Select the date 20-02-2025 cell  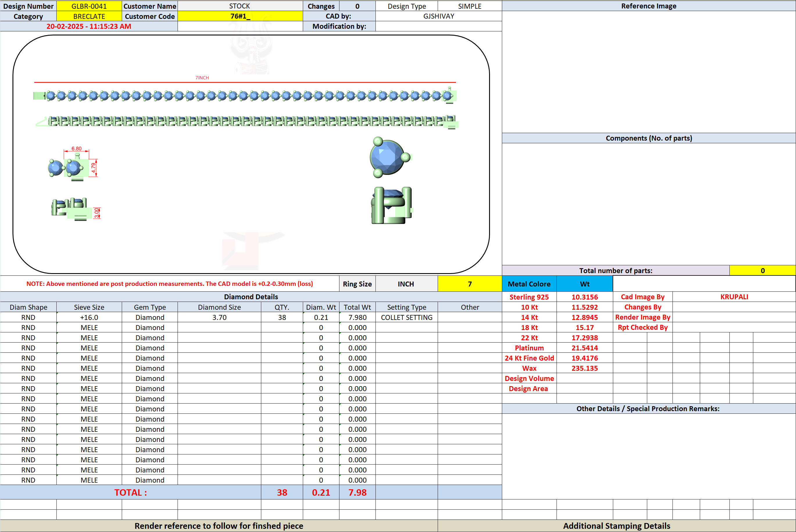pyautogui.click(x=89, y=26)
